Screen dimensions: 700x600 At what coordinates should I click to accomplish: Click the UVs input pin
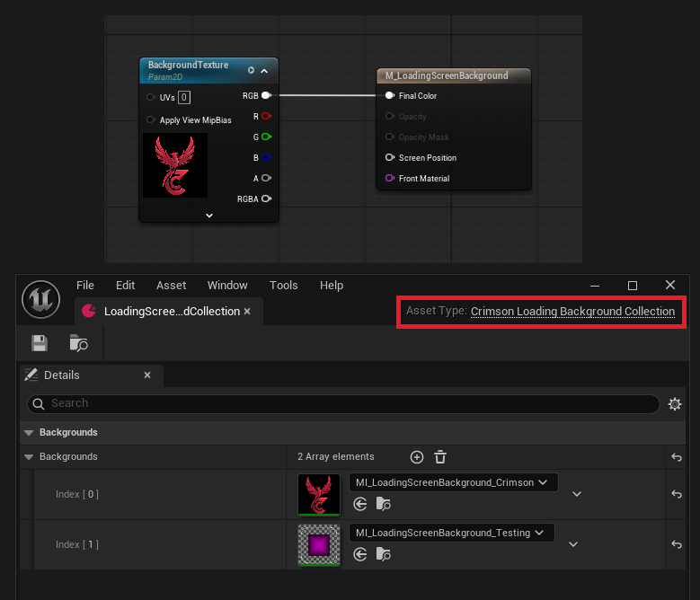click(151, 97)
